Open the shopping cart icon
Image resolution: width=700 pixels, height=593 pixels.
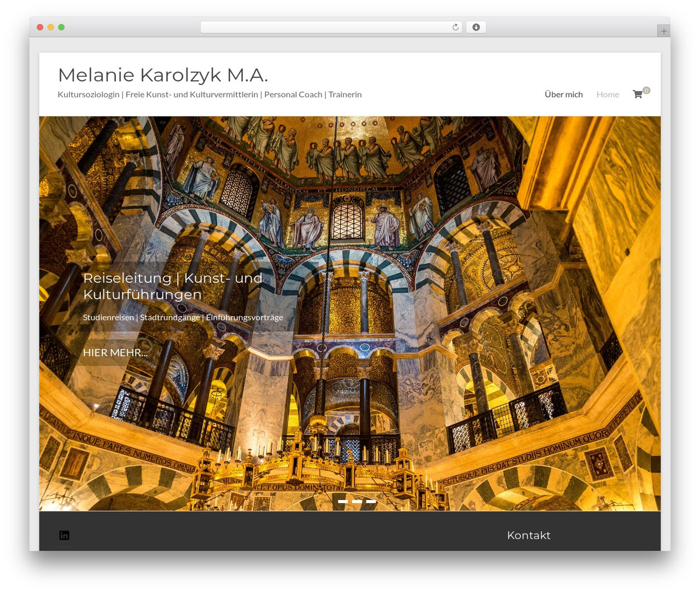click(x=638, y=94)
